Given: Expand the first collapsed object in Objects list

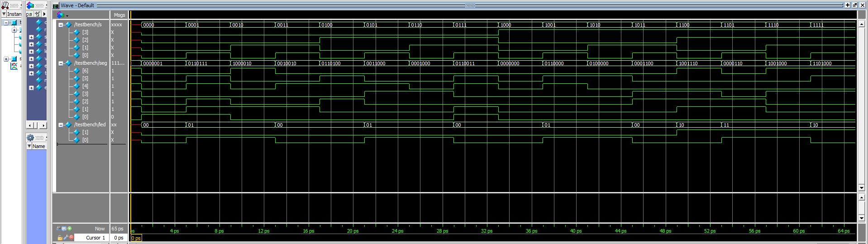Looking at the screenshot, I should pyautogui.click(x=31, y=37).
